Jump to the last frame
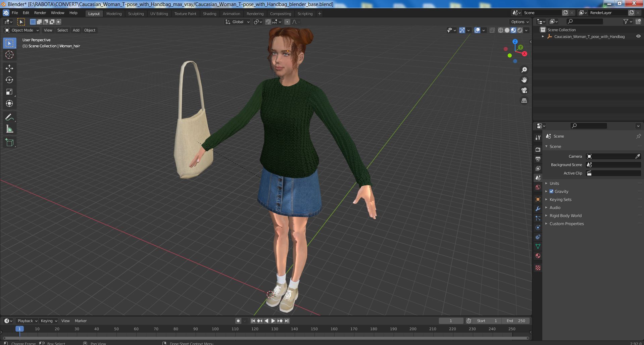The image size is (644, 345). (x=287, y=321)
